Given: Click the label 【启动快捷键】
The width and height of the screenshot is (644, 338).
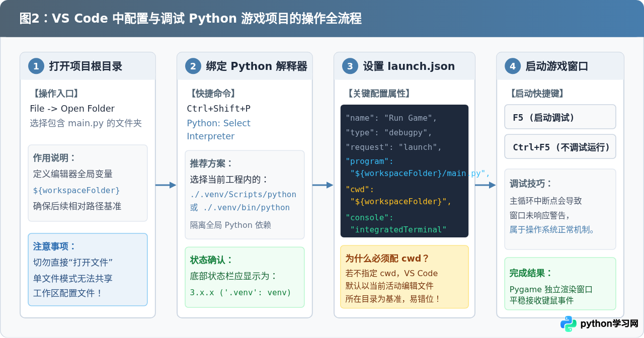Looking at the screenshot, I should click(536, 94).
